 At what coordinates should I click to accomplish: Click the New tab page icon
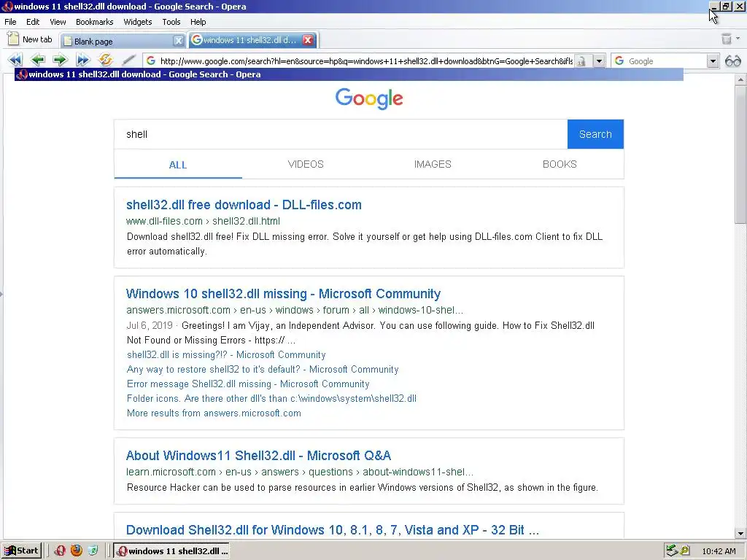coord(13,39)
